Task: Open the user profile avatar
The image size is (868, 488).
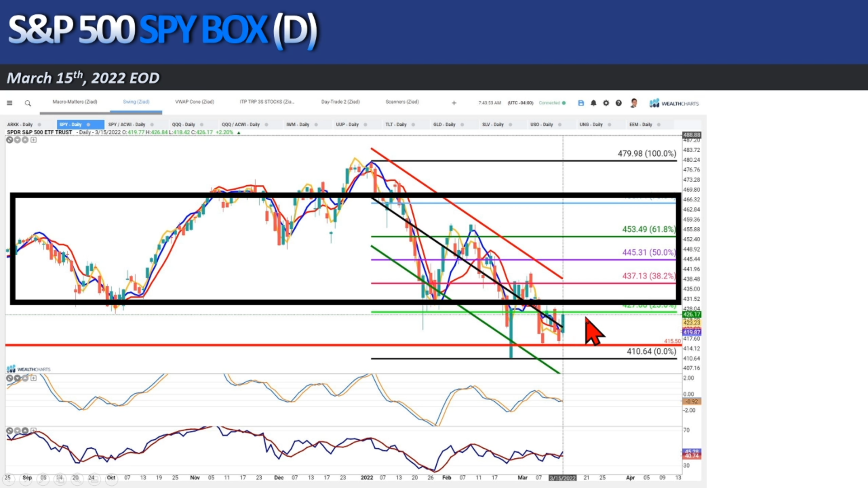Action: (634, 103)
